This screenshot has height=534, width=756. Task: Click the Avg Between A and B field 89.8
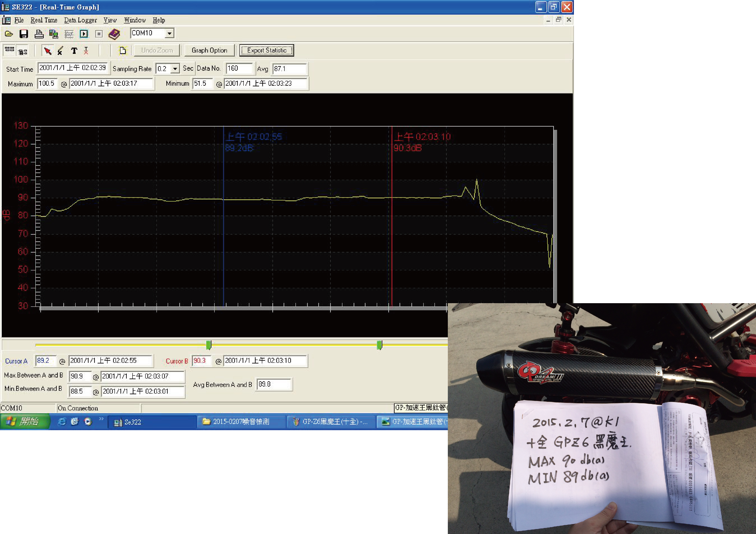tap(274, 384)
